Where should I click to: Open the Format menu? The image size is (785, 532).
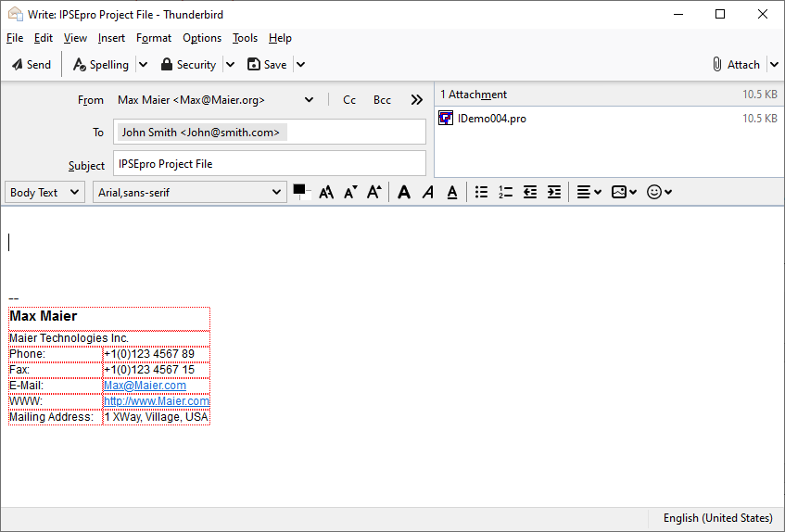pos(154,38)
